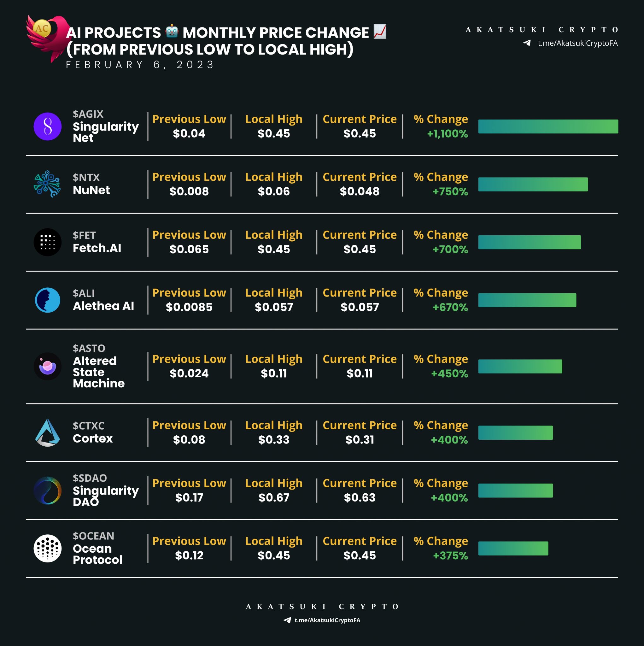
Task: Click the Ocean Protocol dotted circle logo
Action: 48,548
